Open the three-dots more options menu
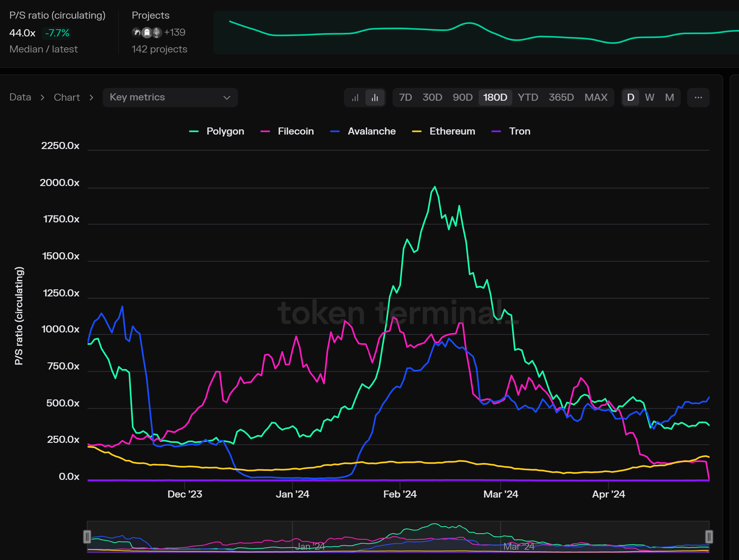 click(698, 98)
